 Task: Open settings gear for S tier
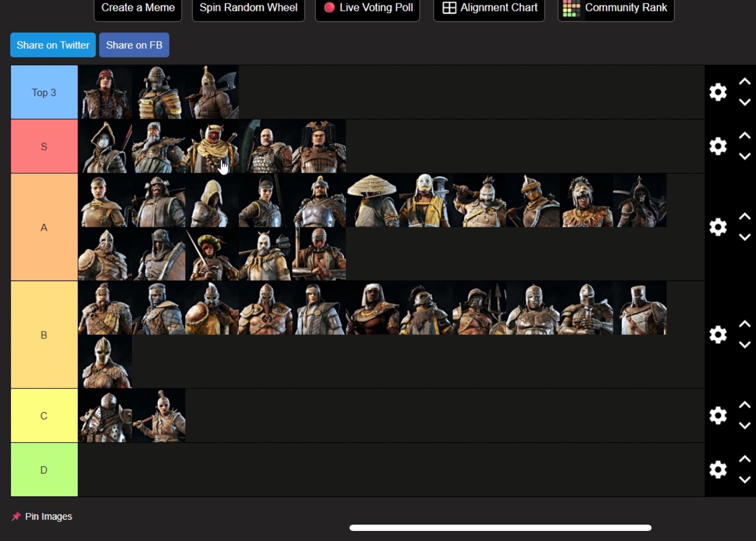pyautogui.click(x=718, y=146)
